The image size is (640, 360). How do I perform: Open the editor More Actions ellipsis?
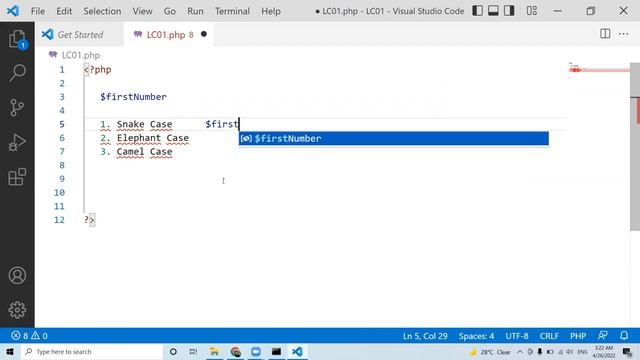coord(624,34)
